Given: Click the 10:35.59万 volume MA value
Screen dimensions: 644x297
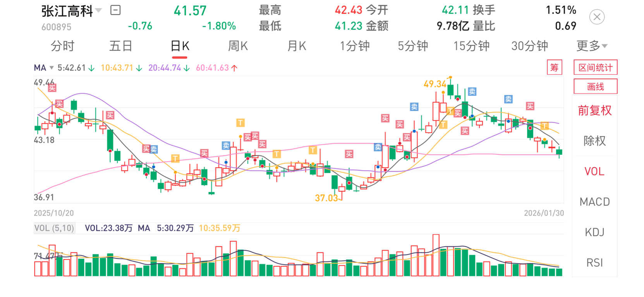Looking at the screenshot, I should [220, 228].
